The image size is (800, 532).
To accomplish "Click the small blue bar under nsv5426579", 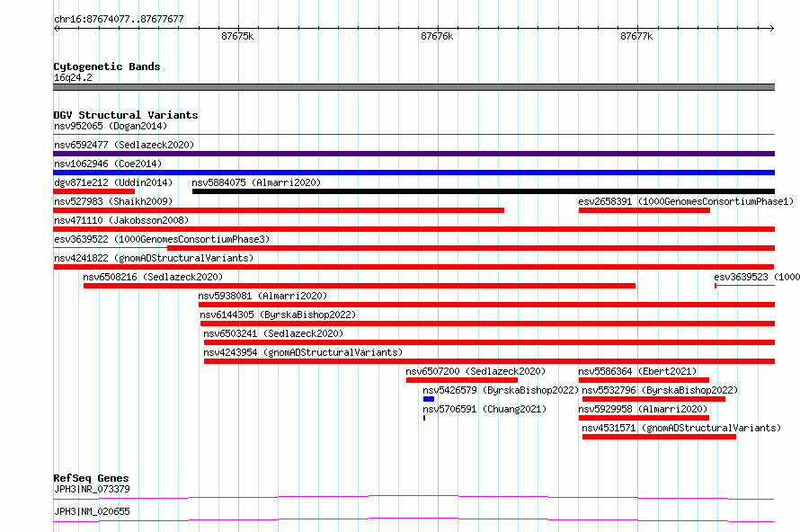I will [429, 399].
